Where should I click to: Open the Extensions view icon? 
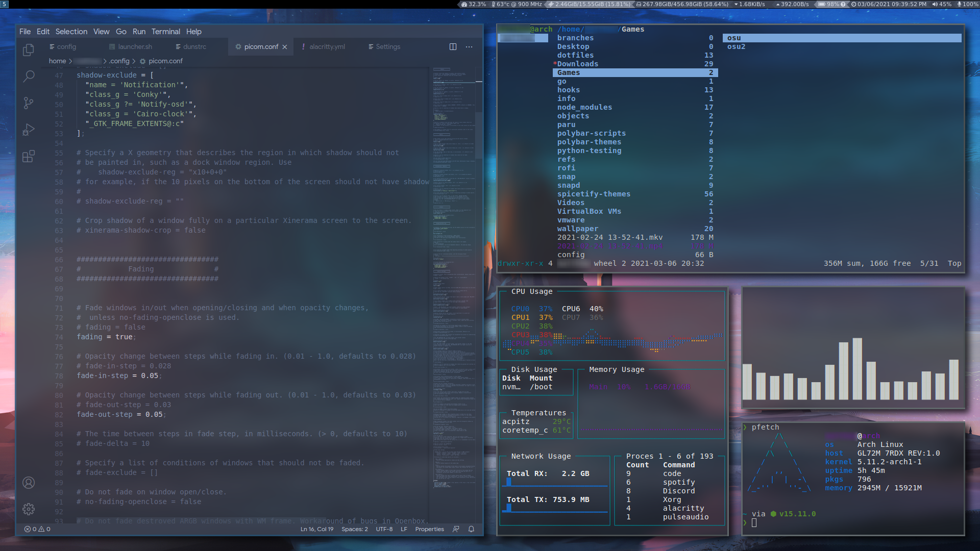29,156
